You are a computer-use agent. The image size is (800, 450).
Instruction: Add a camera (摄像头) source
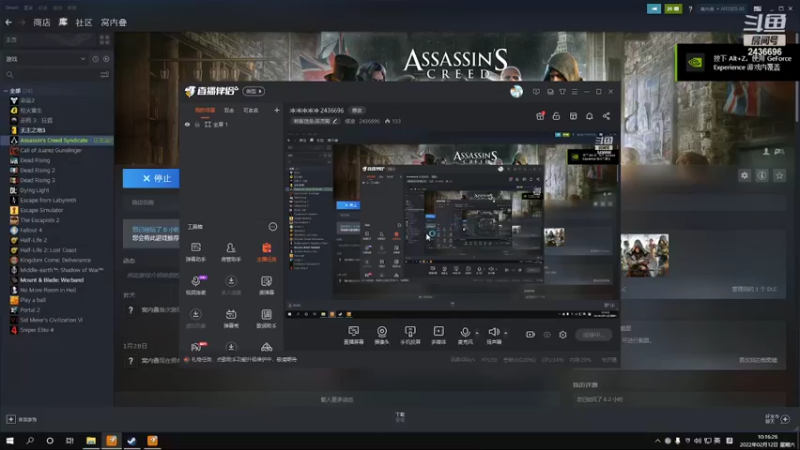[x=382, y=335]
